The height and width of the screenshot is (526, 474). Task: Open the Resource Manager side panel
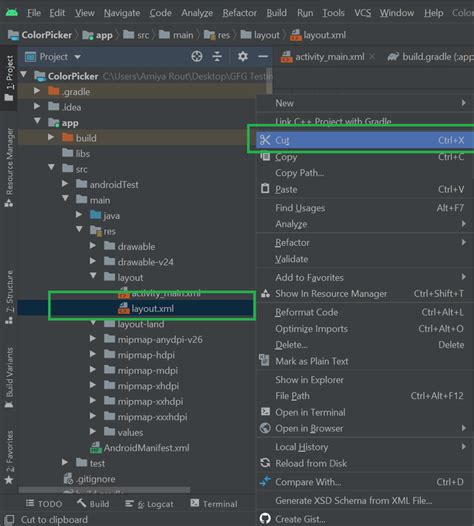[9, 167]
